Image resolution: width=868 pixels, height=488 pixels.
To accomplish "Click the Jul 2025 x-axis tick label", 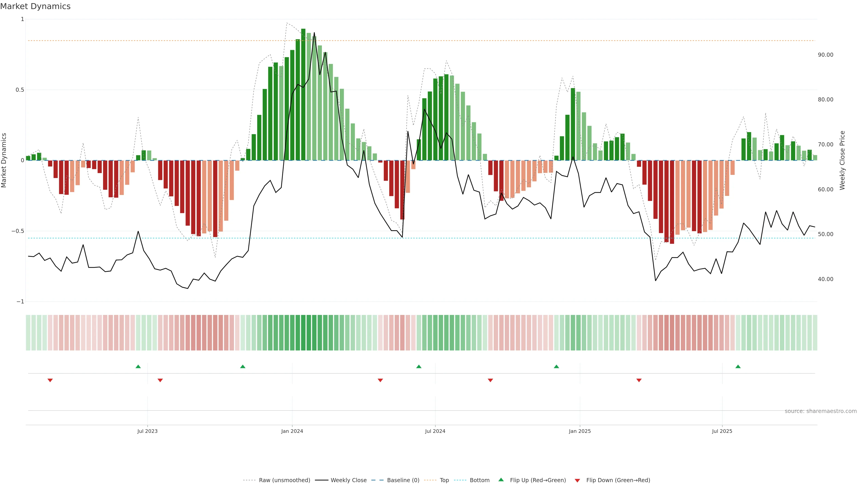I will (x=722, y=431).
